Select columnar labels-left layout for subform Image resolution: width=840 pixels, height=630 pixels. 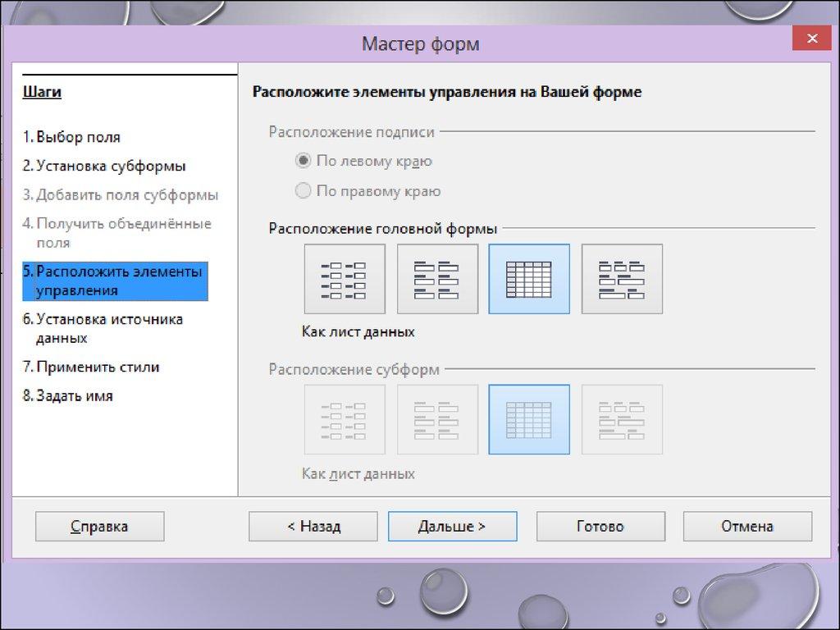click(344, 419)
